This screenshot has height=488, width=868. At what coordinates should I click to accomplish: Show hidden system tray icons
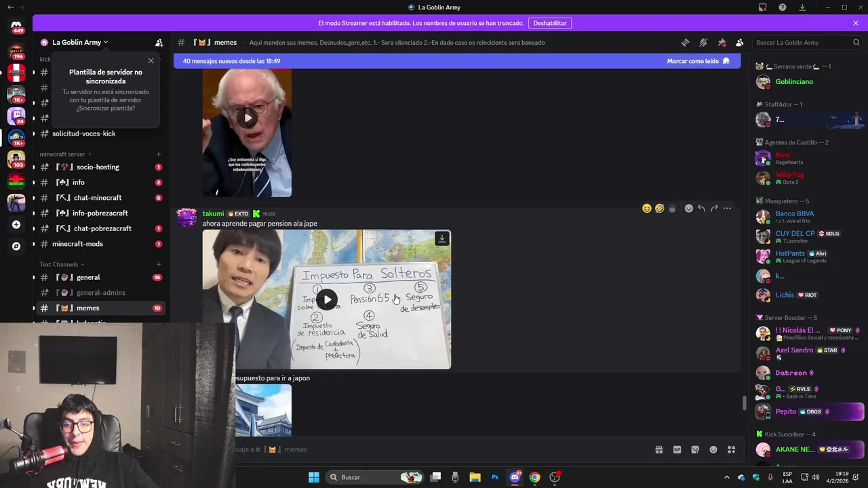coord(727,477)
